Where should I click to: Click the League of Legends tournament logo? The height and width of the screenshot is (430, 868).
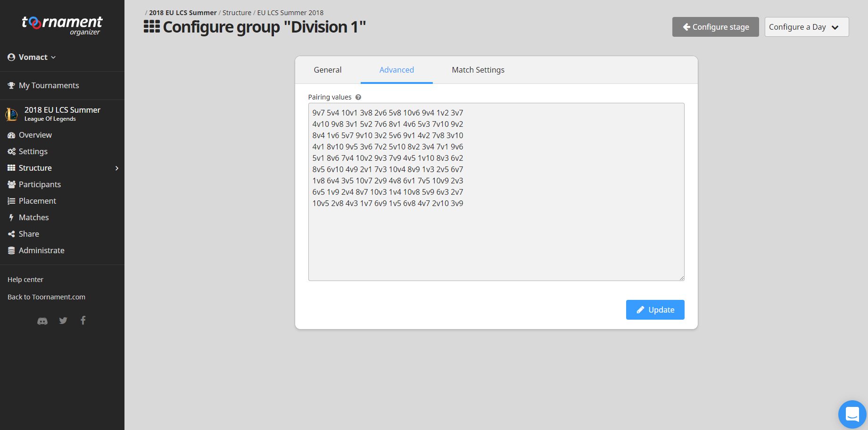click(x=11, y=114)
